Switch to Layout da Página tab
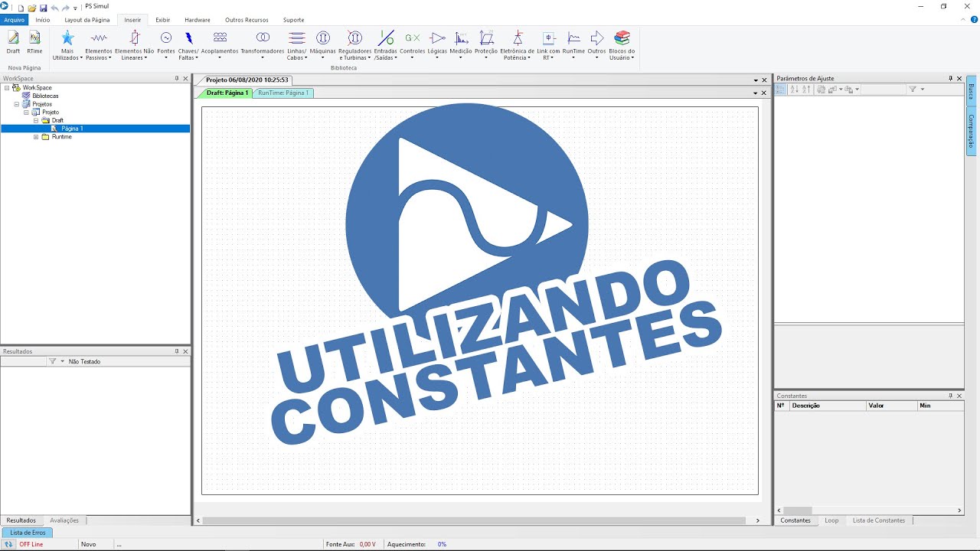 tap(87, 20)
